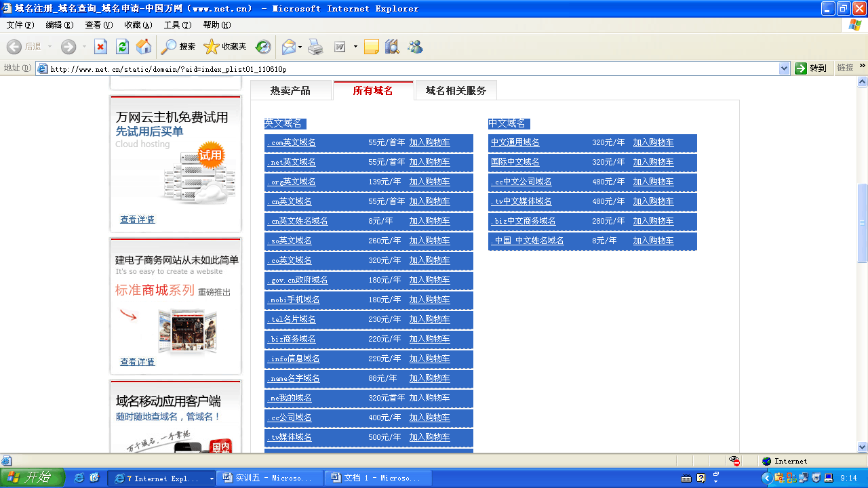The height and width of the screenshot is (488, 868).
Task: Switch to the 域名相关服务 tab
Action: [x=456, y=91]
